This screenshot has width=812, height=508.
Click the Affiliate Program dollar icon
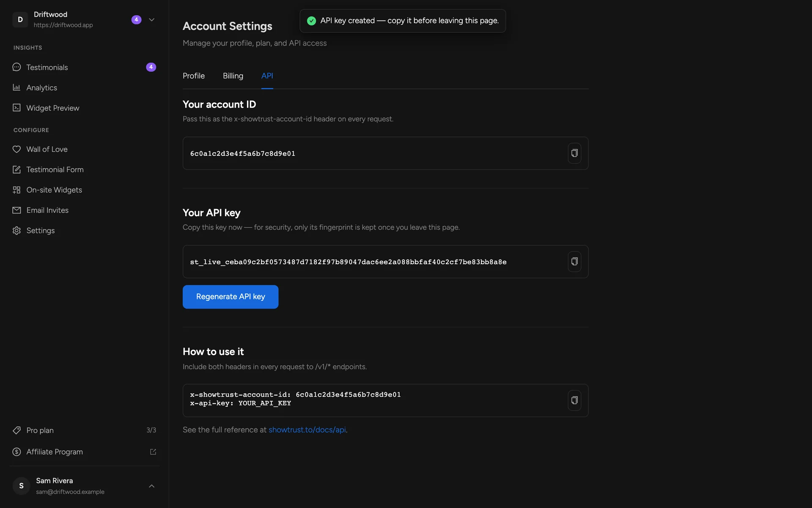click(16, 452)
